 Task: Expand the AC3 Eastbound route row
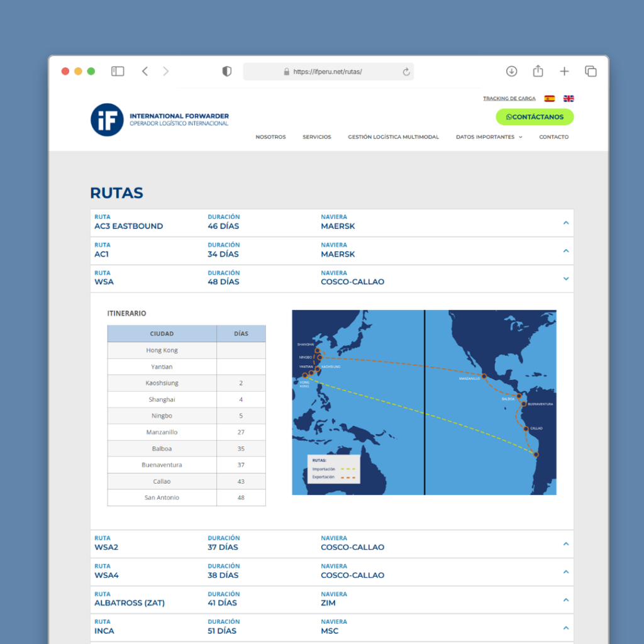566,223
